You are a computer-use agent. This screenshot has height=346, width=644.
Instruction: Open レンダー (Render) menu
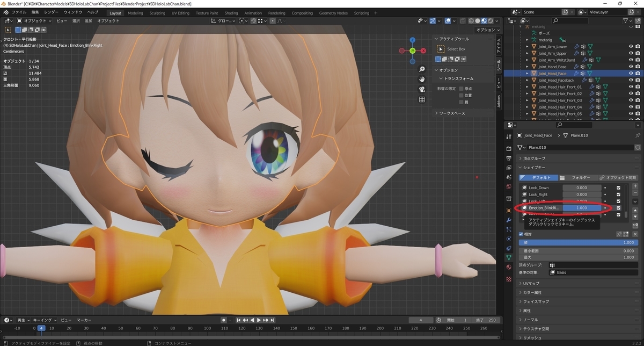(52, 12)
